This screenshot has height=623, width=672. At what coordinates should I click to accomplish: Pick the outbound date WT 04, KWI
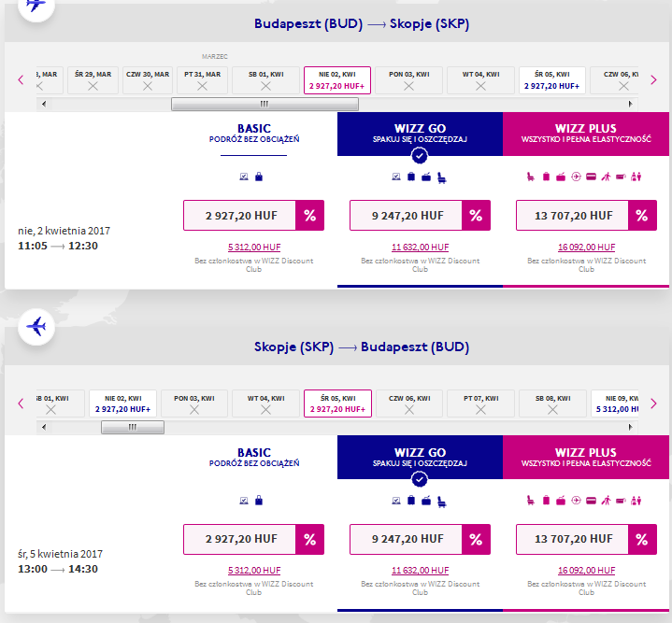[480, 80]
